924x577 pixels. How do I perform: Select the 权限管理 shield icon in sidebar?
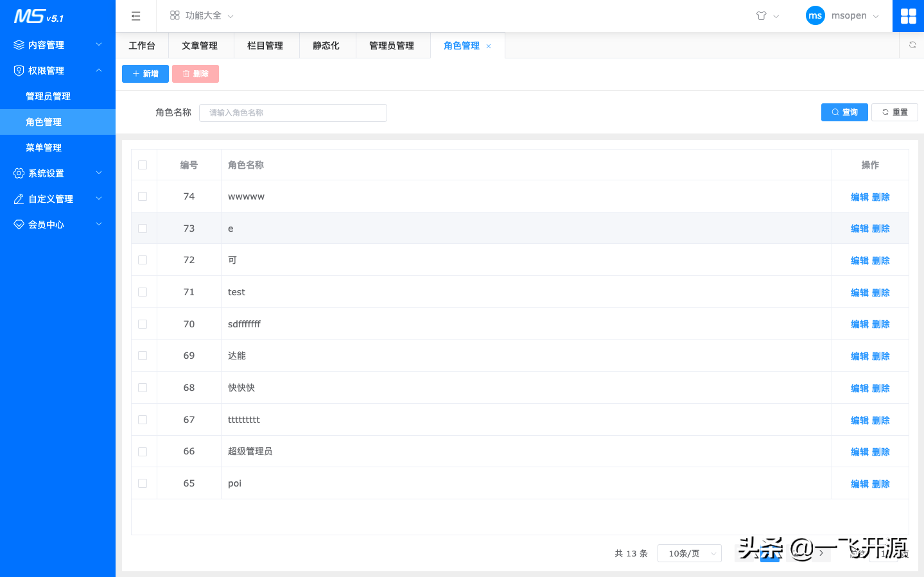tap(19, 70)
